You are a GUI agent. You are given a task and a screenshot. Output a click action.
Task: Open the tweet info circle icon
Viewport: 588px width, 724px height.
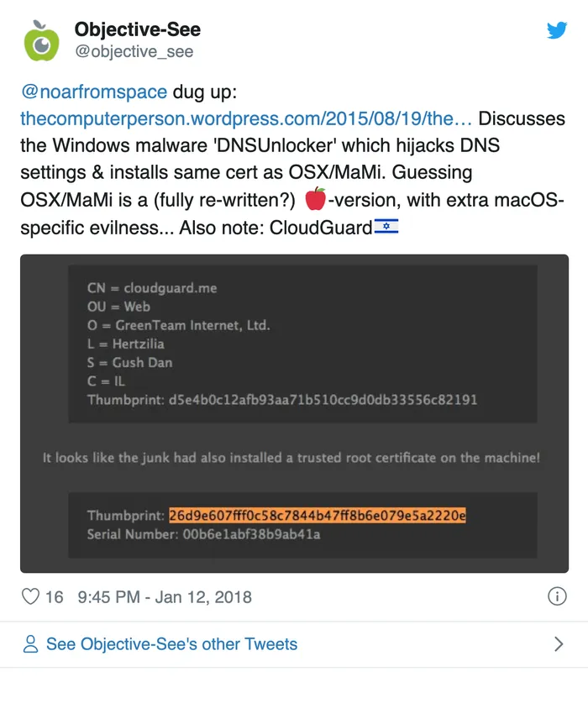pyautogui.click(x=556, y=596)
